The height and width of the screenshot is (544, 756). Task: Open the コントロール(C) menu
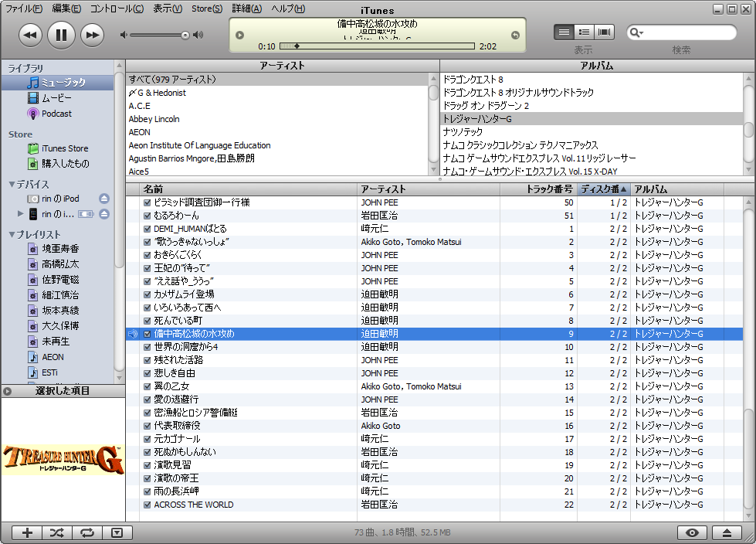click(117, 8)
